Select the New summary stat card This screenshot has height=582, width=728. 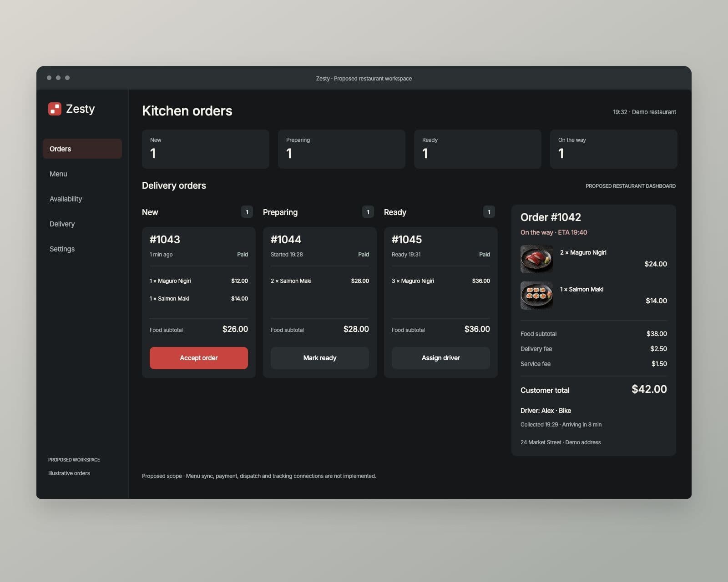206,149
